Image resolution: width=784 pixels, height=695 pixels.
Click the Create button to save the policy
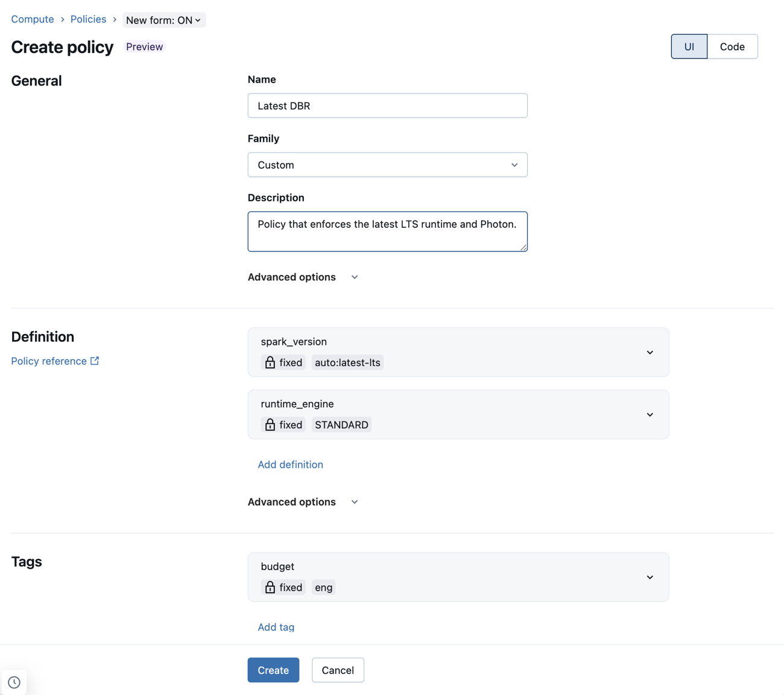273,670
